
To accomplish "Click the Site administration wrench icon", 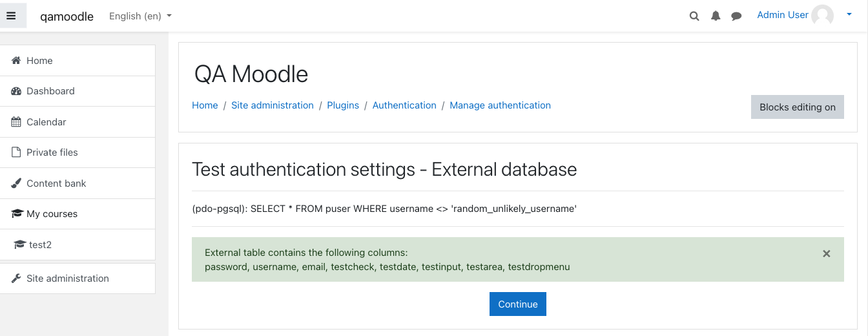I will click(x=16, y=278).
